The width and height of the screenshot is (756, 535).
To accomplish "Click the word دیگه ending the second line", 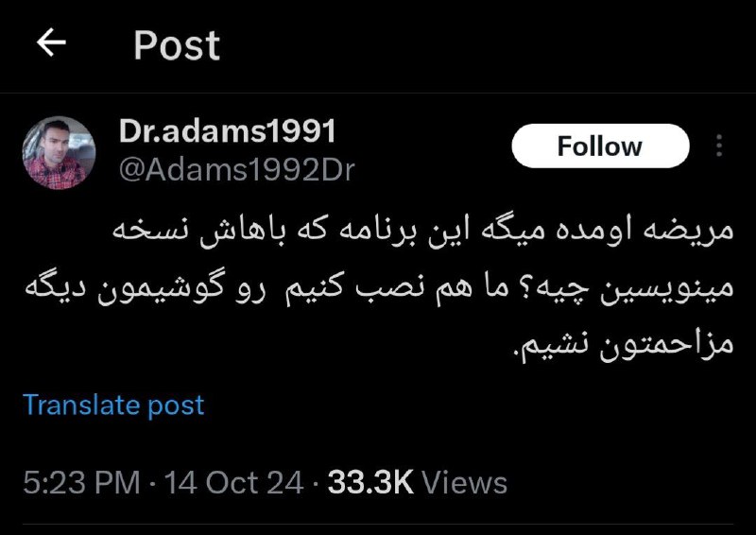I will [56, 287].
